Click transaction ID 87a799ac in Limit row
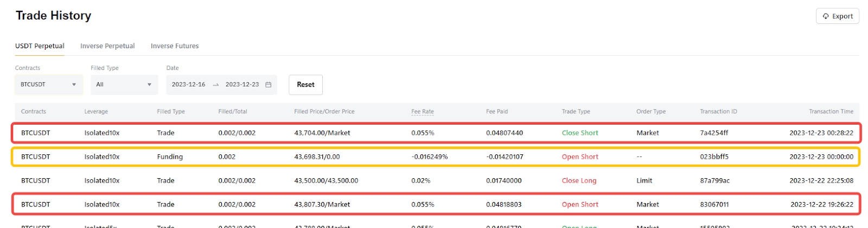 click(714, 180)
